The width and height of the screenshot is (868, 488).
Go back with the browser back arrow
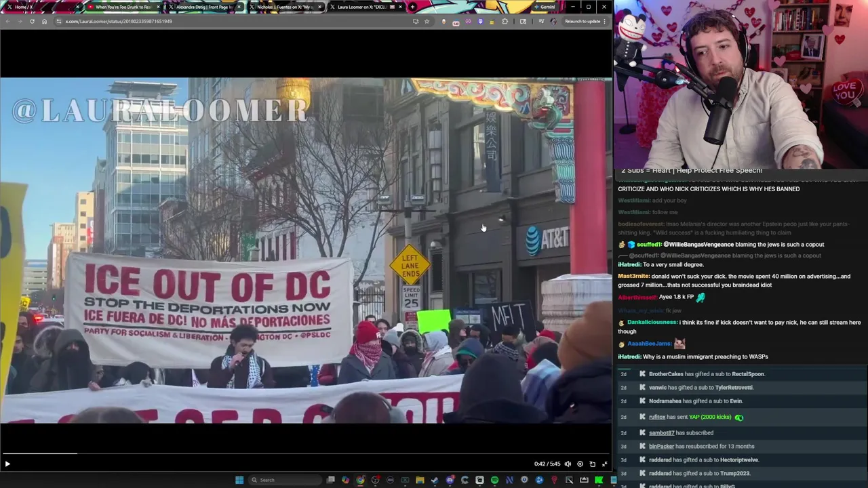(7, 21)
